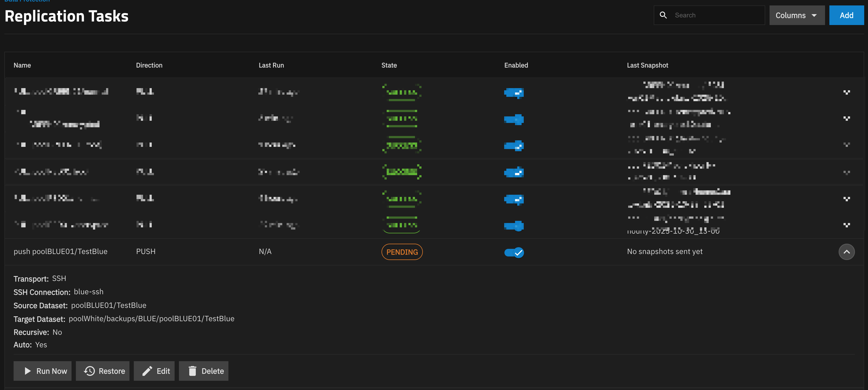
Task: Sort by the Last Run column header
Action: coord(271,65)
